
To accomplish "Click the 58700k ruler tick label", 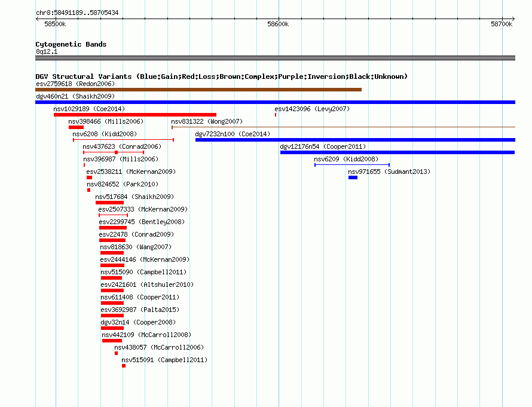I will pos(502,24).
